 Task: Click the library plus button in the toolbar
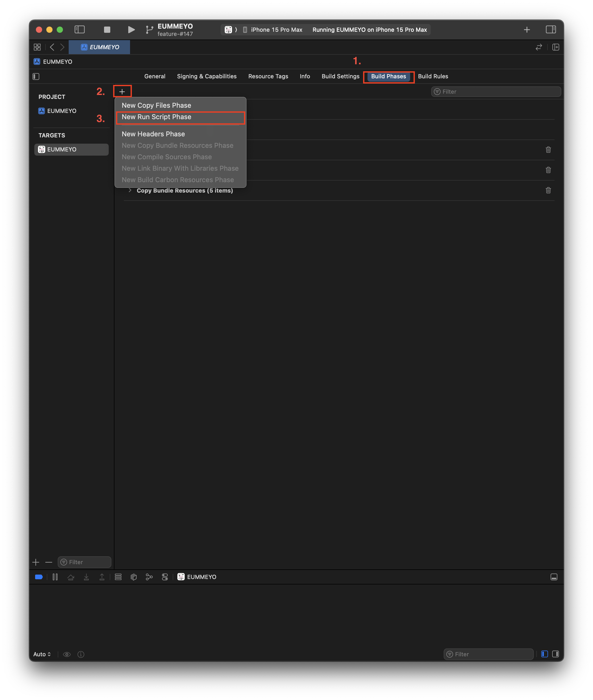coord(527,30)
